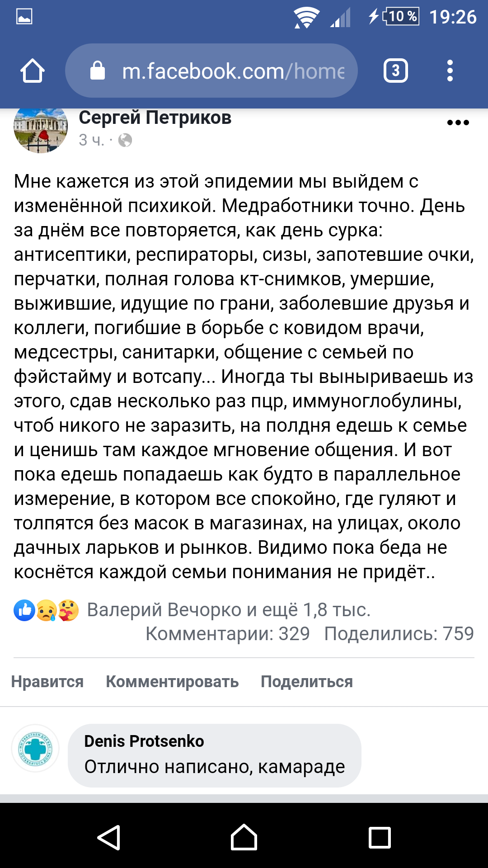
Task: Tap the facebook.com address bar
Action: click(x=233, y=71)
